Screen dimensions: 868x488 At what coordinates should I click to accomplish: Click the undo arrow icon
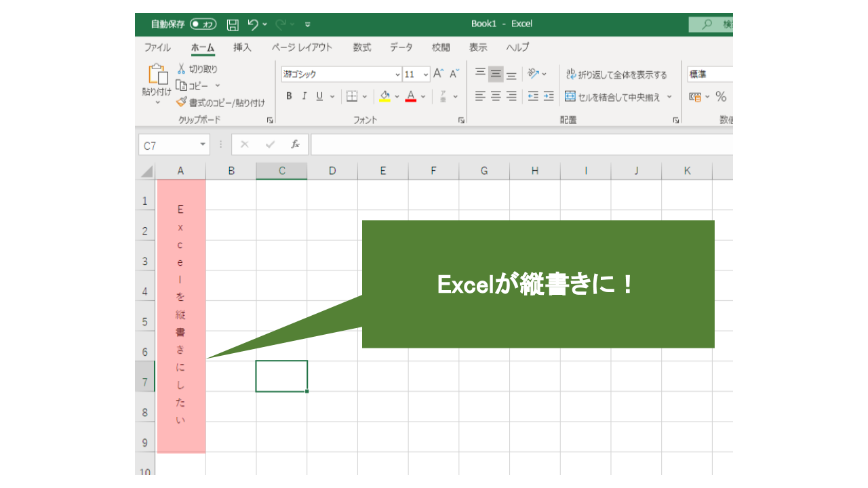coord(253,24)
